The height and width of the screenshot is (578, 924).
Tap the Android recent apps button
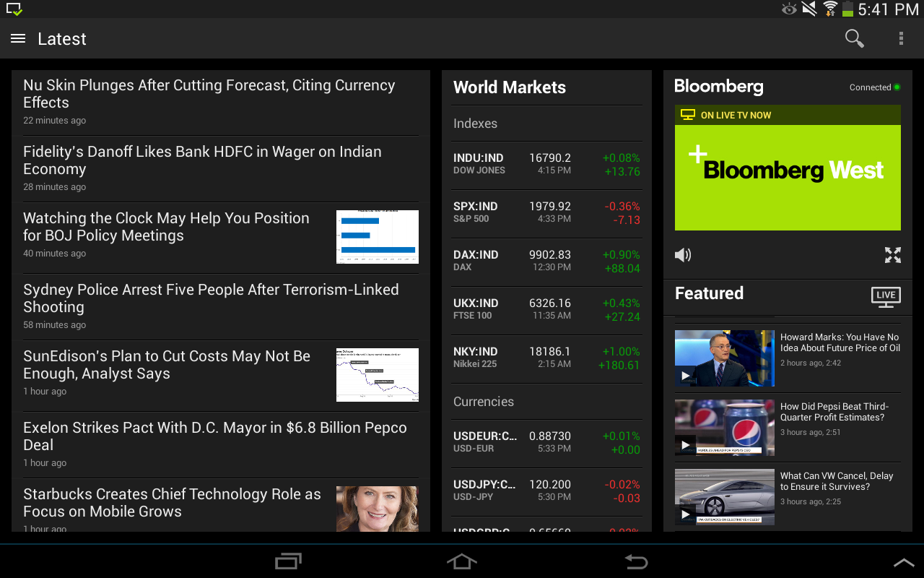tap(289, 561)
